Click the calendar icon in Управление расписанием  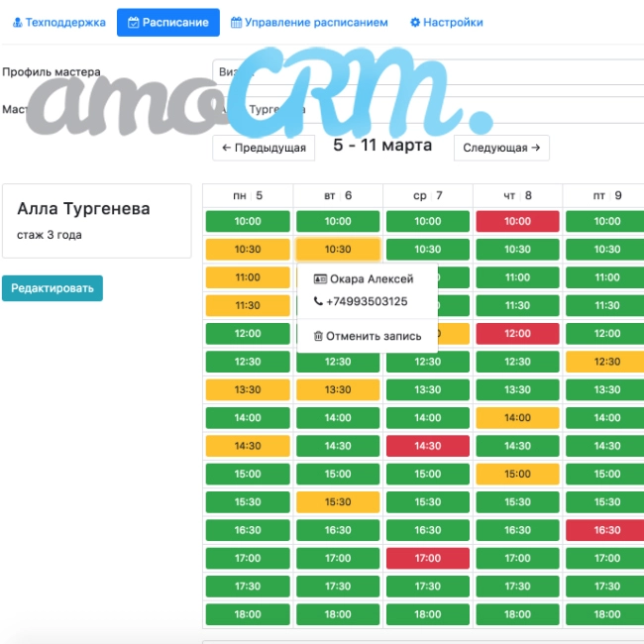click(x=236, y=22)
